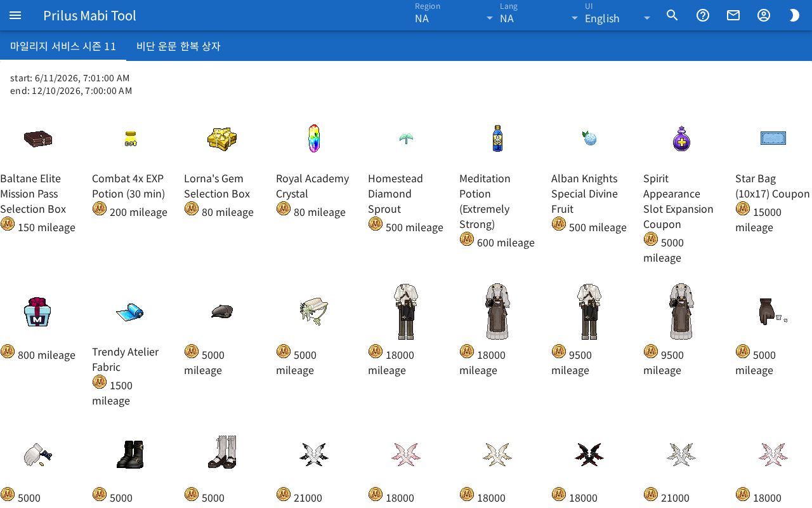Open the help question mark icon

pos(703,15)
